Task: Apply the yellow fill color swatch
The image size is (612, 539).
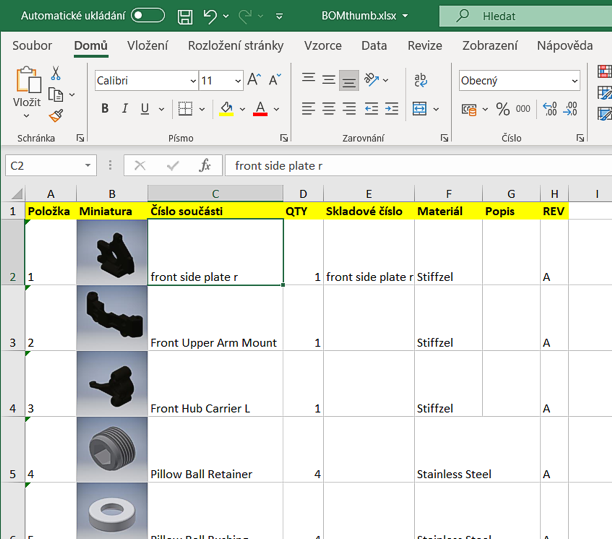Action: [226, 109]
